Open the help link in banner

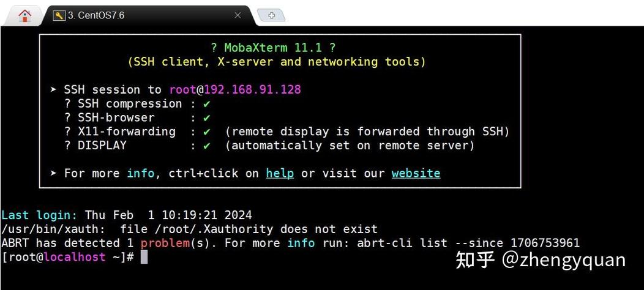280,173
